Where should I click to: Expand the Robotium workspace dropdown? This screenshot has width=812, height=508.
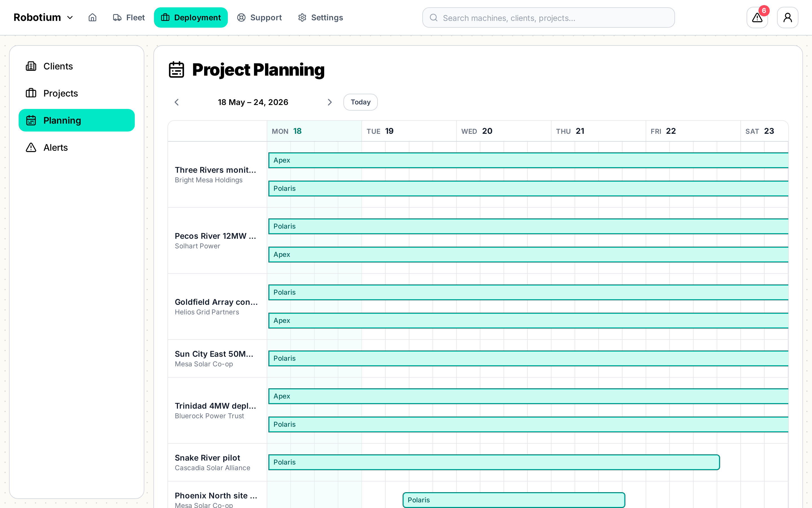43,17
